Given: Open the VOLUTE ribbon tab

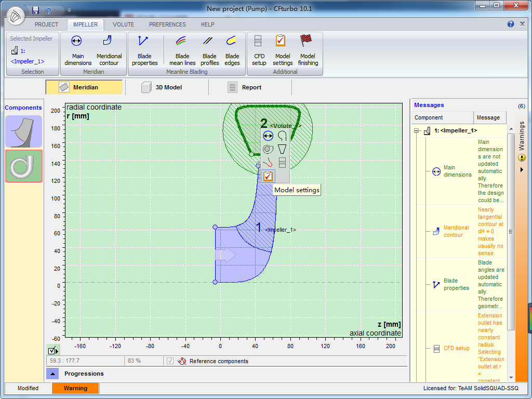Looking at the screenshot, I should (x=123, y=24).
